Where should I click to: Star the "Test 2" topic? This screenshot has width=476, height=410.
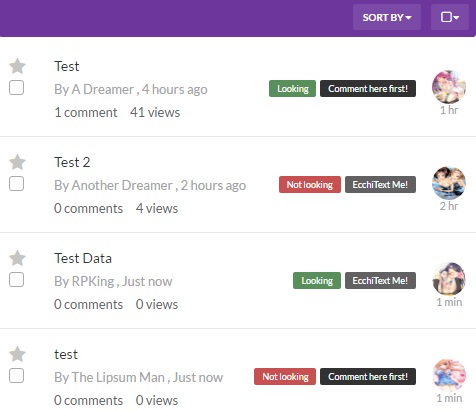coord(17,162)
